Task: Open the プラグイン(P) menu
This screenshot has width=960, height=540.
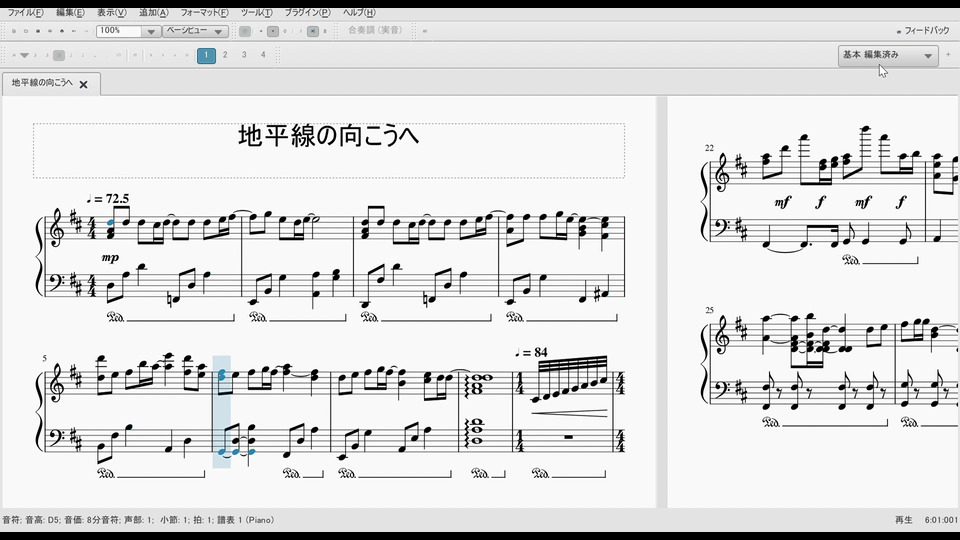Action: pos(306,12)
